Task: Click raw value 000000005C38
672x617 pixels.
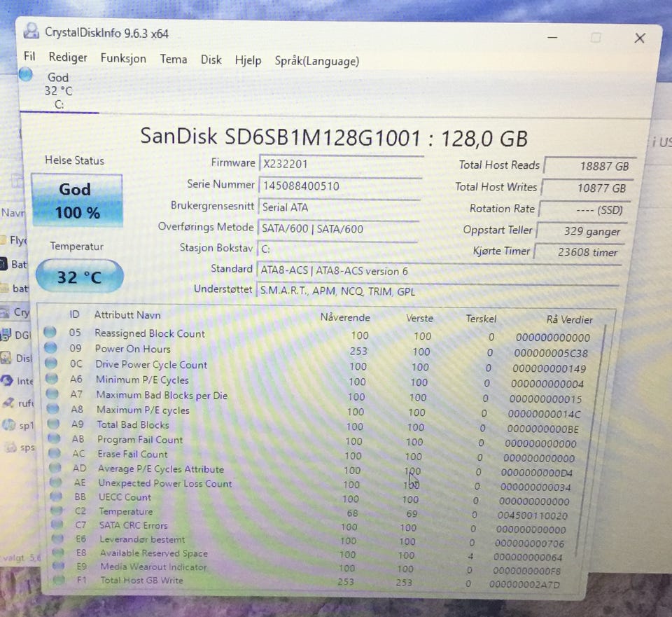Action: click(x=551, y=353)
